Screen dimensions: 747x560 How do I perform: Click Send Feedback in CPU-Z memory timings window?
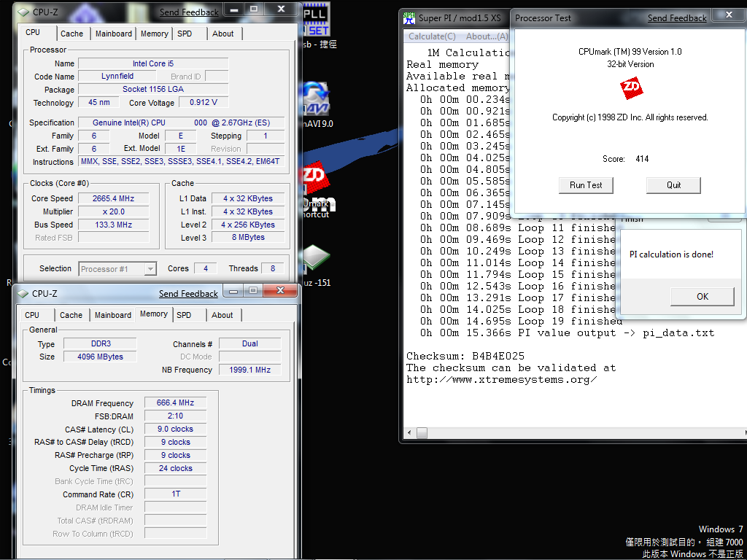click(189, 294)
